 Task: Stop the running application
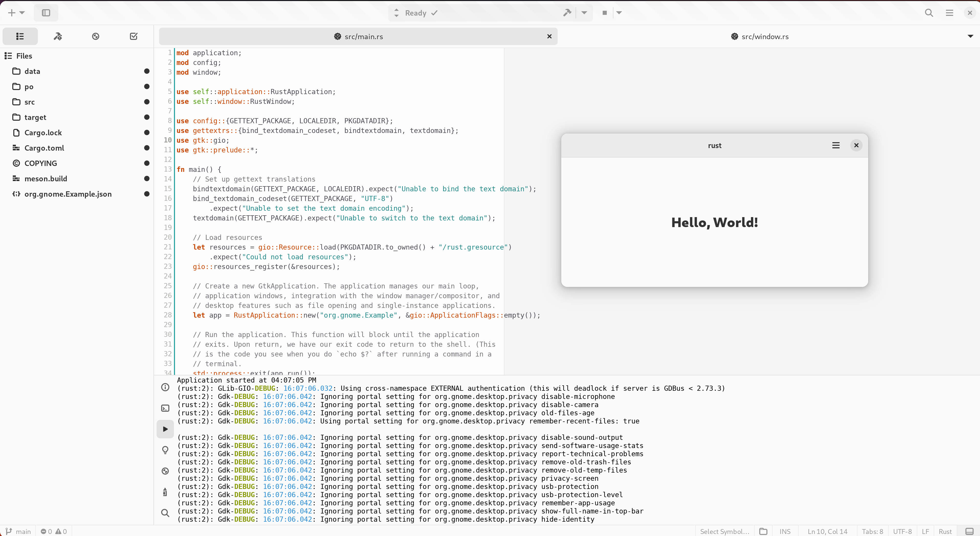(x=604, y=13)
